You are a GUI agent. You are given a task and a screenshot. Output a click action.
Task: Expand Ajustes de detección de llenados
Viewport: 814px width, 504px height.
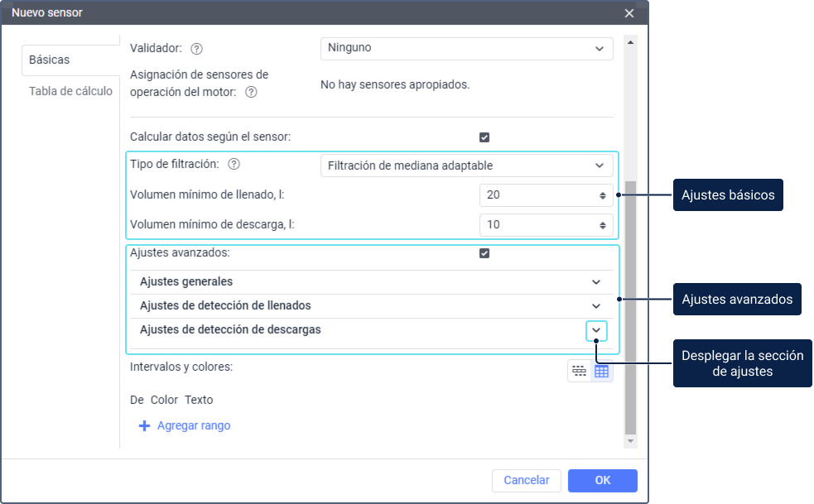pos(595,306)
